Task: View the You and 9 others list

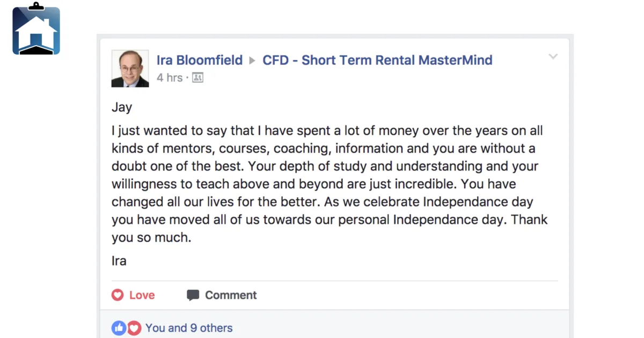Action: tap(189, 328)
